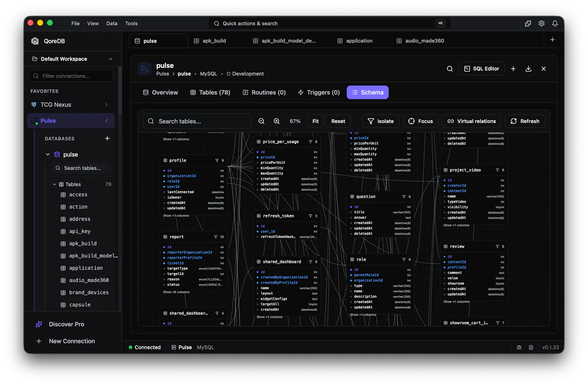Select the address table in sidebar

[80, 219]
